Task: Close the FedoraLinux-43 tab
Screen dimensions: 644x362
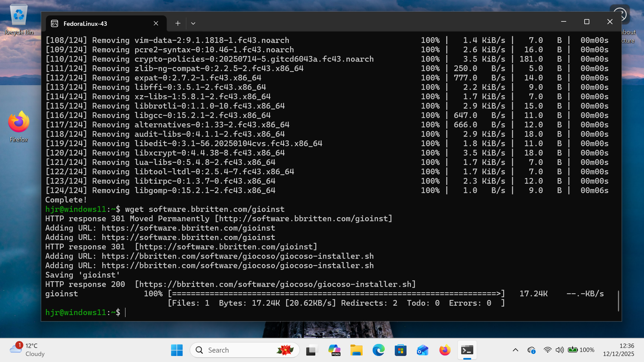Action: (156, 23)
